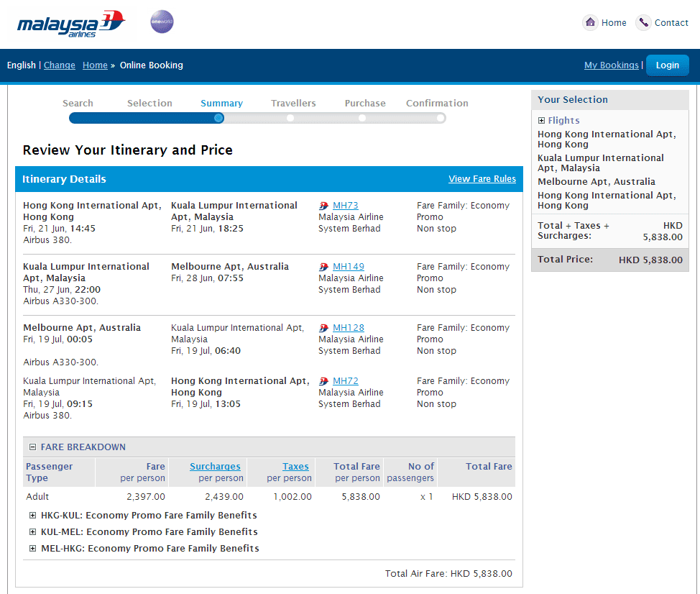Screen dimensions: 700x594
Task: Click the Malaysia Airlines logo
Action: (x=70, y=24)
